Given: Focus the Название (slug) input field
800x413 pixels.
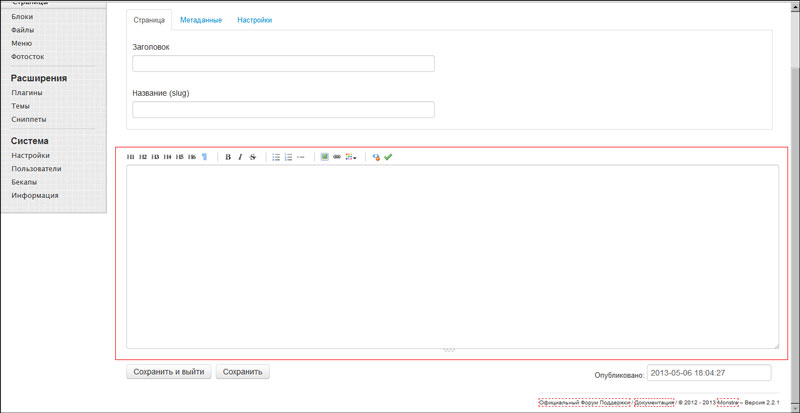Looking at the screenshot, I should point(283,110).
